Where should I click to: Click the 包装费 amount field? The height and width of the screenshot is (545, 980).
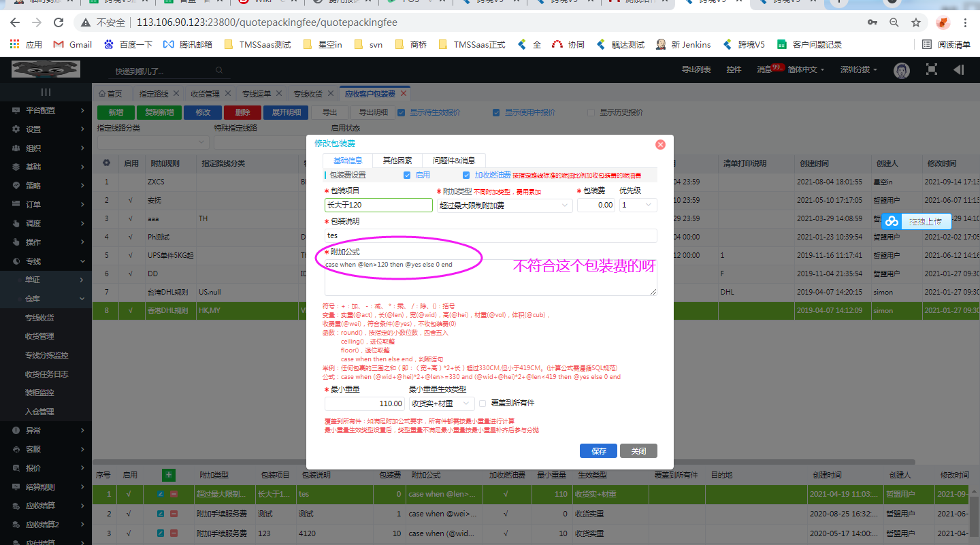coord(595,205)
